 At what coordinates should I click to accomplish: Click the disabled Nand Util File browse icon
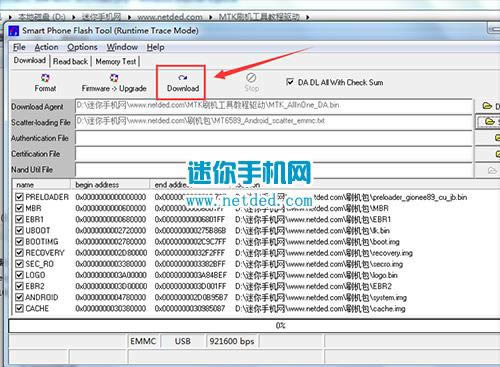492,170
